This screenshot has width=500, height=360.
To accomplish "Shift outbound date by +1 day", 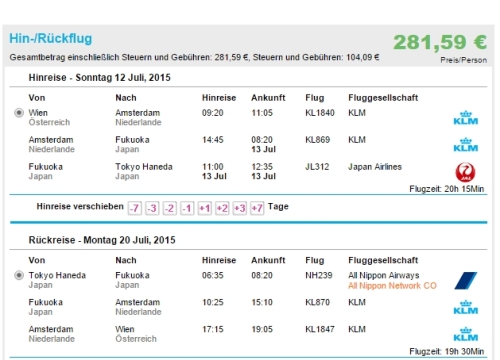I will pos(205,208).
